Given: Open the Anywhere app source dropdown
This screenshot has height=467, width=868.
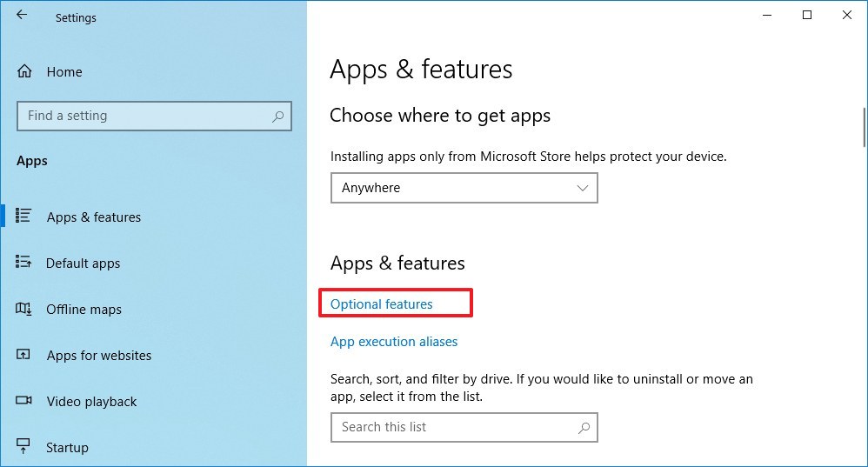Looking at the screenshot, I should (x=464, y=188).
